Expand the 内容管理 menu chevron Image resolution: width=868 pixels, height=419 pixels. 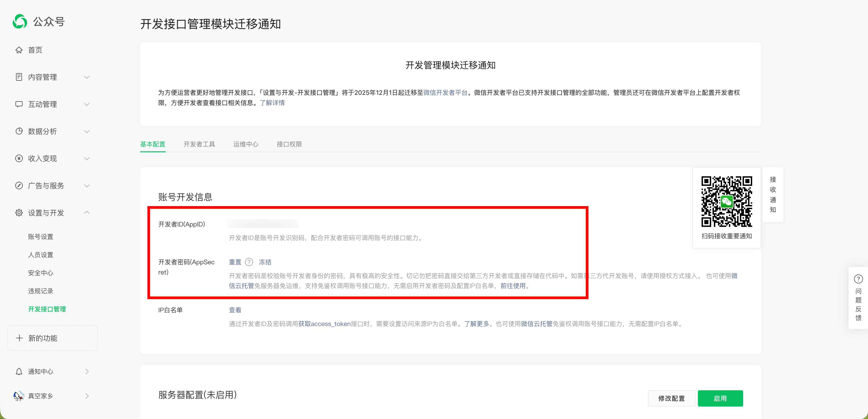[87, 77]
